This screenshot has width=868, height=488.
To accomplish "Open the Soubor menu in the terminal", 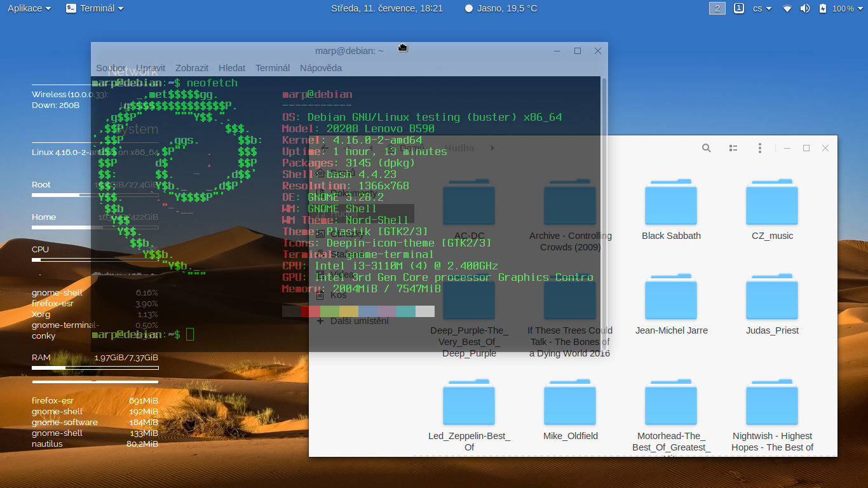I will click(x=111, y=68).
